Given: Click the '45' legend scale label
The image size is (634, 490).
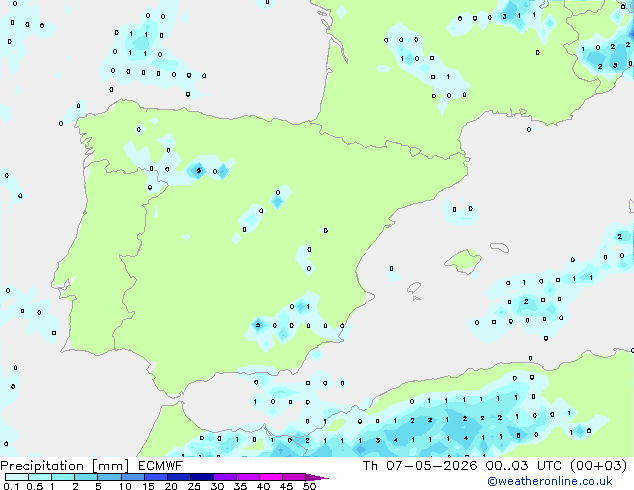Looking at the screenshot, I should coord(286,486).
